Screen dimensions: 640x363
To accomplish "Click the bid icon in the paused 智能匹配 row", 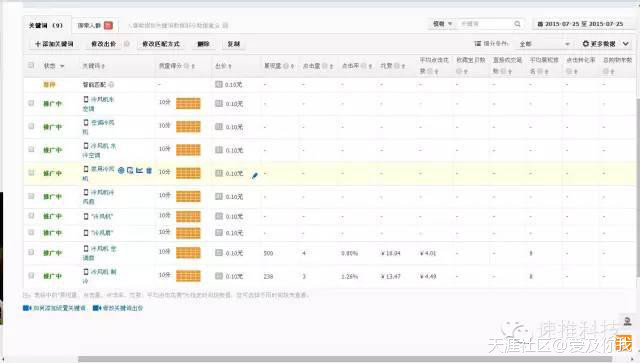I will tap(219, 84).
